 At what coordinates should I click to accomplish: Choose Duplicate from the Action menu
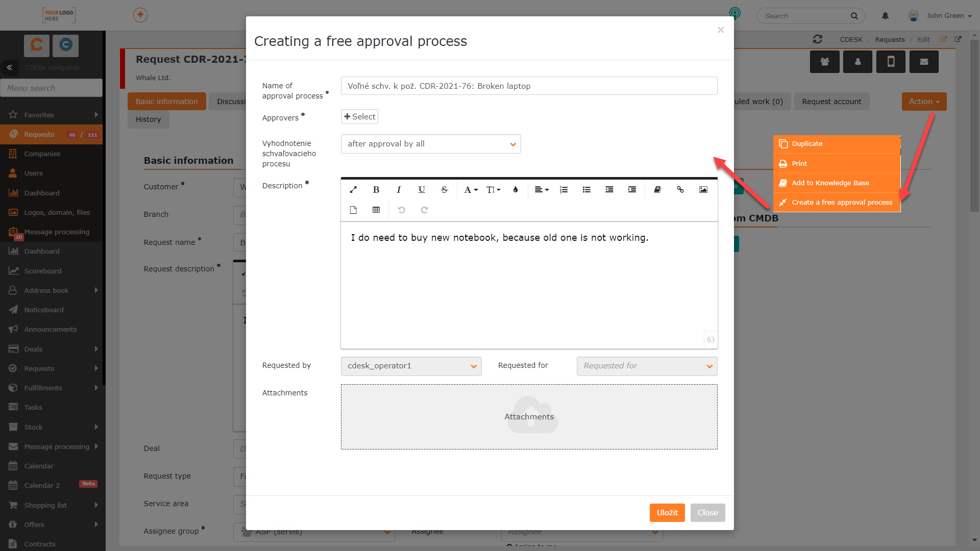click(x=837, y=144)
